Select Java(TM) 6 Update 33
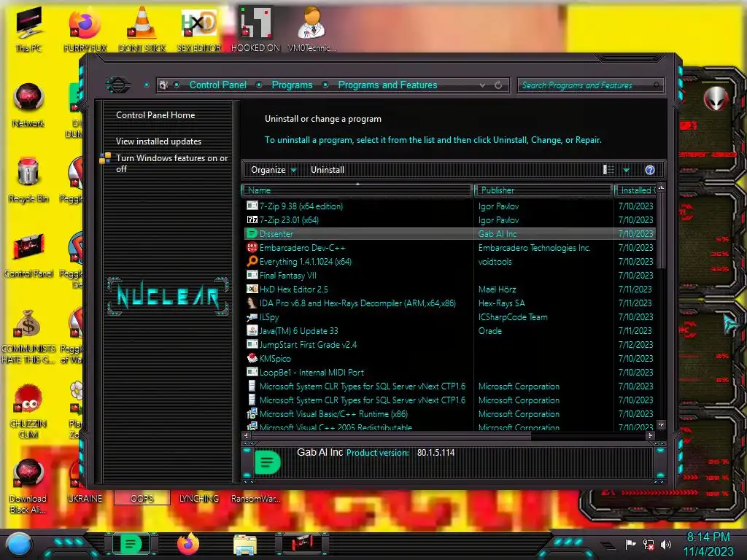Viewport: 747px width, 560px height. pyautogui.click(x=449, y=330)
